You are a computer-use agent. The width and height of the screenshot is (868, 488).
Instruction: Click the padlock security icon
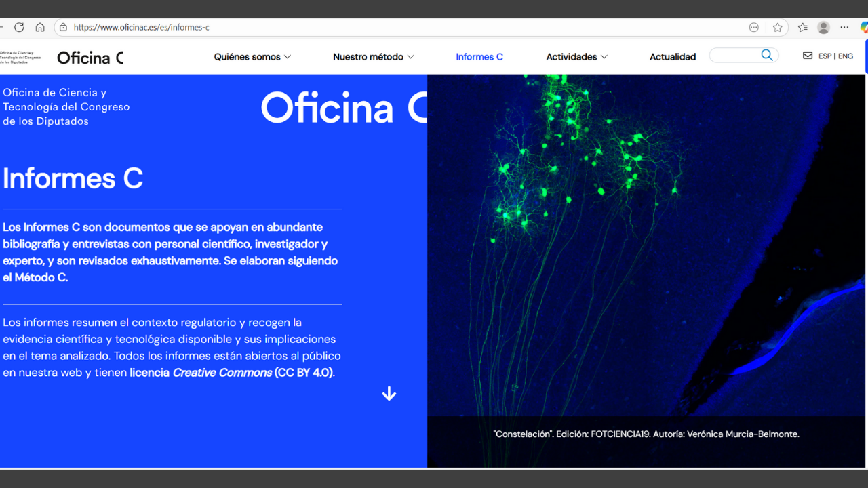(63, 27)
